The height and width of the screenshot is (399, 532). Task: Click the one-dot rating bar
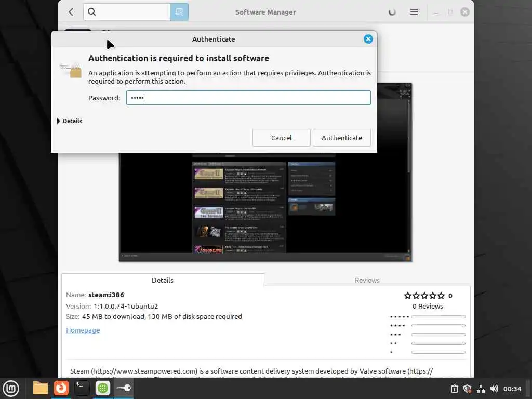(438, 352)
